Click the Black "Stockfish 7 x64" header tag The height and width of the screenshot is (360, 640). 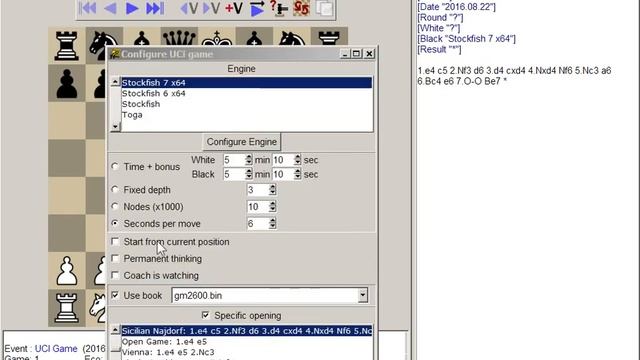[467, 39]
